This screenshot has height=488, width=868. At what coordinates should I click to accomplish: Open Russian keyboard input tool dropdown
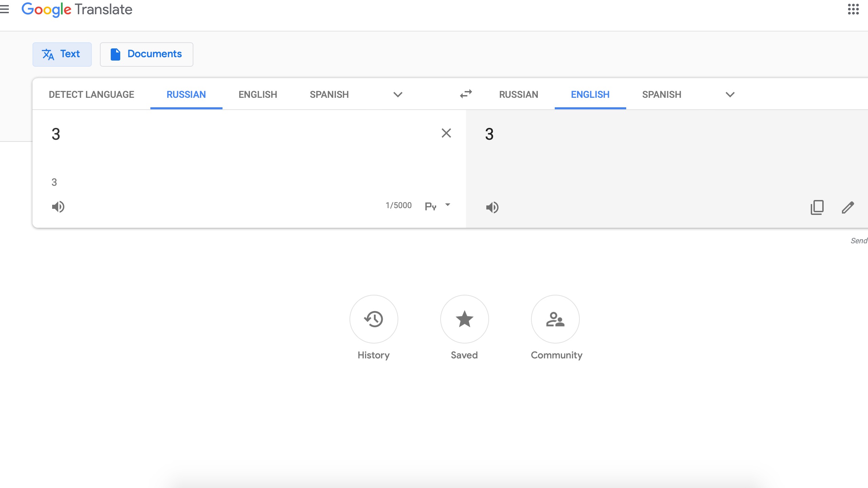[448, 205]
